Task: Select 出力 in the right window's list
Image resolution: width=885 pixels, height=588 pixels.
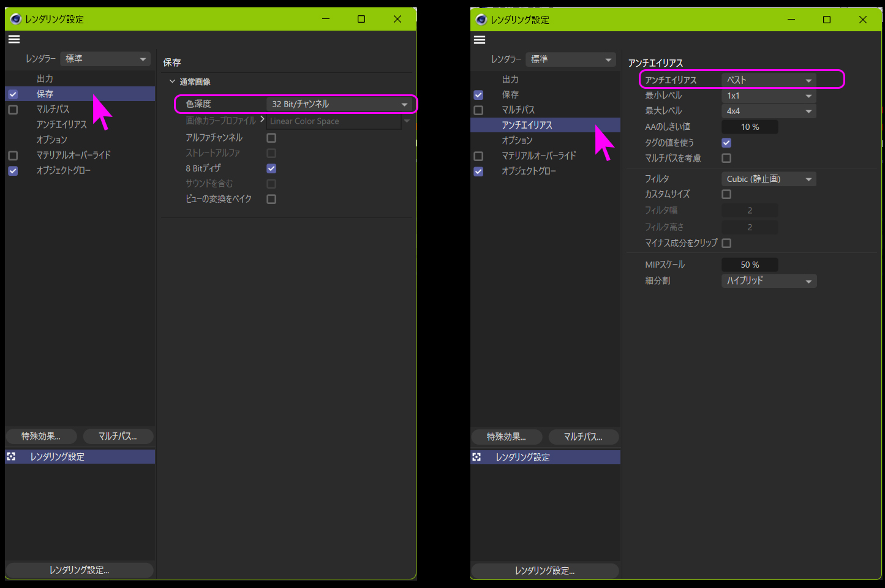Action: click(510, 80)
